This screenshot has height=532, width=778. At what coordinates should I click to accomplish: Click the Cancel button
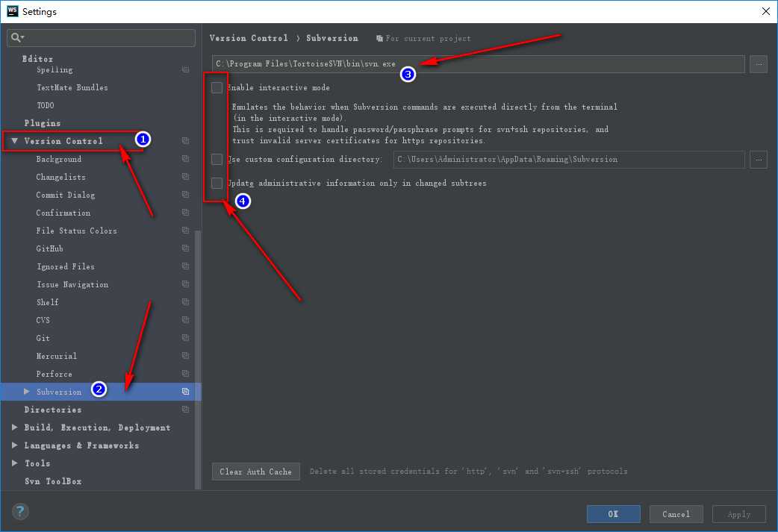(676, 514)
